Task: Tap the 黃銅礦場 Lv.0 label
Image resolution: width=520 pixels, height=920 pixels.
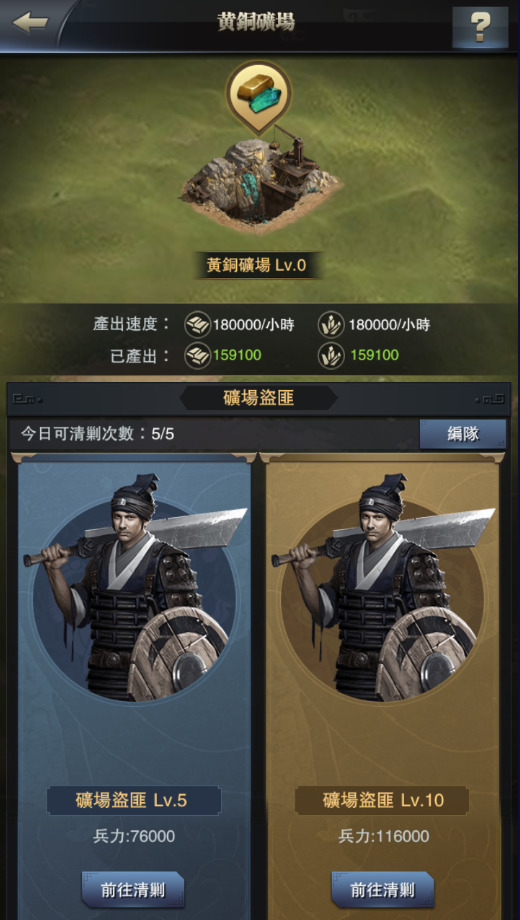Action: click(256, 265)
